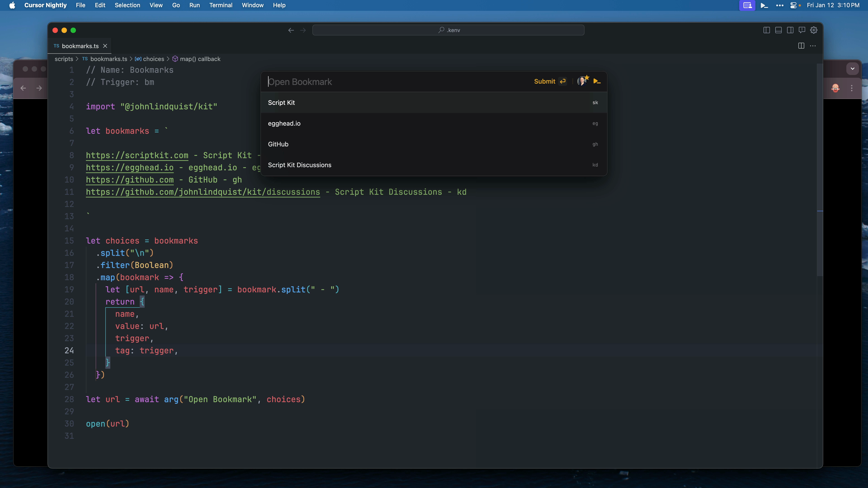Go back with title bar left arrow

291,30
